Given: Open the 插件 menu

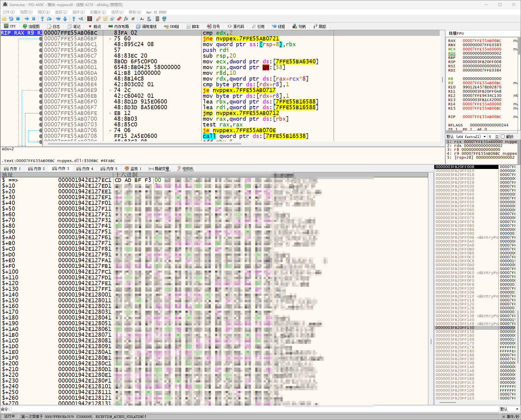Looking at the screenshot, I should [x=78, y=12].
